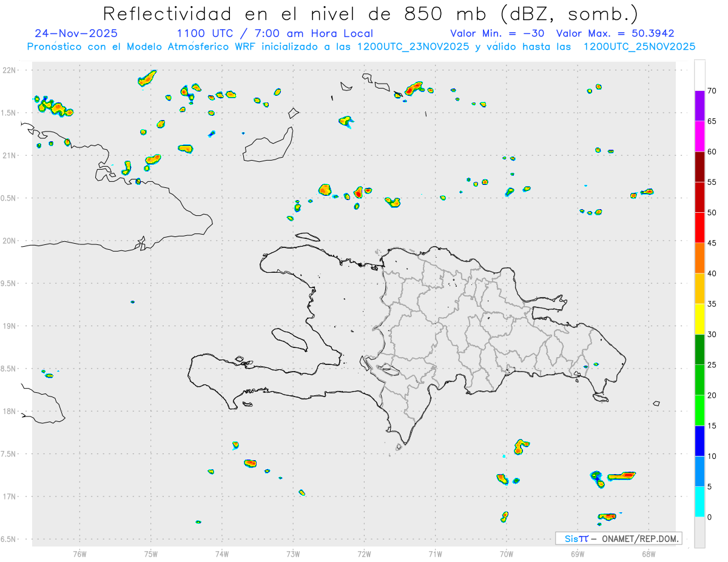Click the latitude axis label "21N"
Viewport: 728px width, 562px height.
point(10,155)
